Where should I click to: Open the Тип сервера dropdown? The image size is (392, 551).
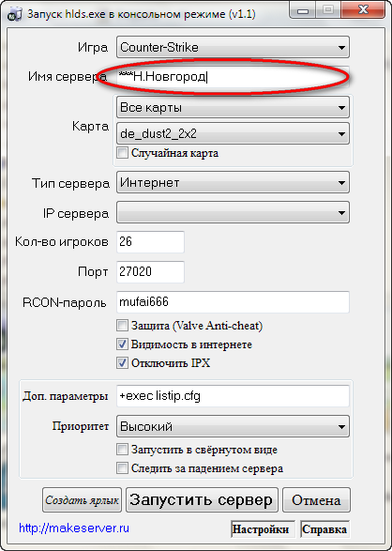pos(233,182)
